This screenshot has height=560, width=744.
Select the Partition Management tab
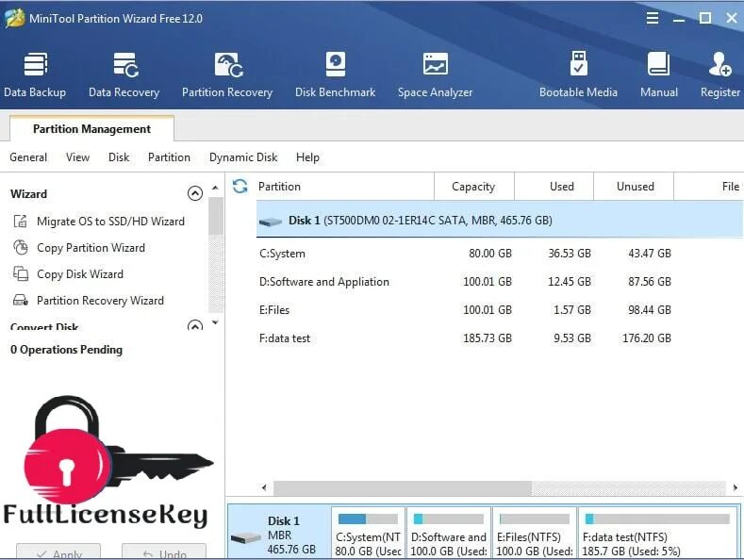(91, 128)
